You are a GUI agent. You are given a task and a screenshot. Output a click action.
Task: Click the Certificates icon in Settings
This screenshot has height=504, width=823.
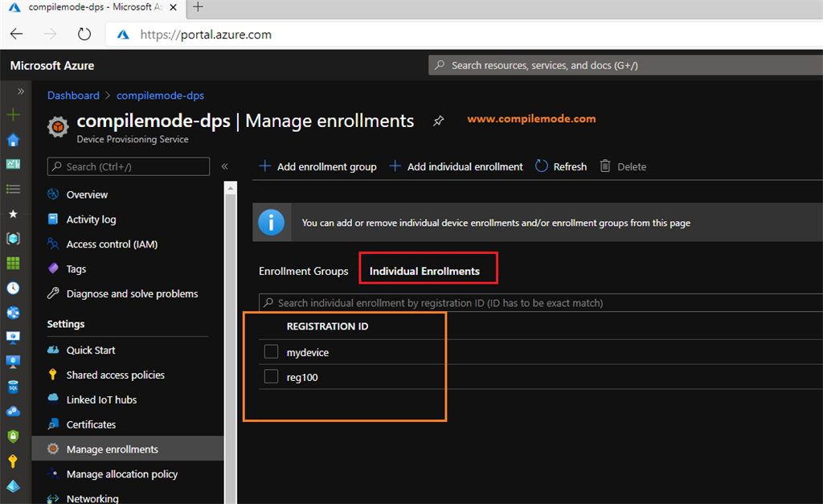[x=52, y=424]
